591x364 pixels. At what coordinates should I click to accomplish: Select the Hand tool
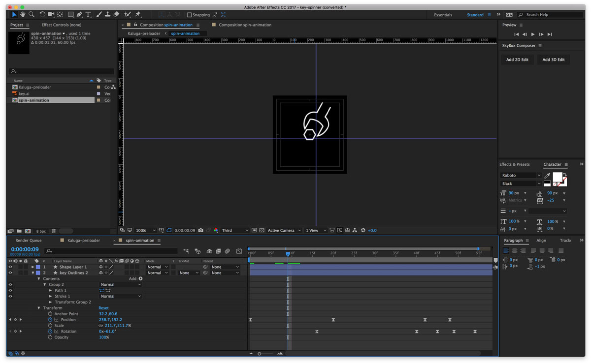(23, 15)
